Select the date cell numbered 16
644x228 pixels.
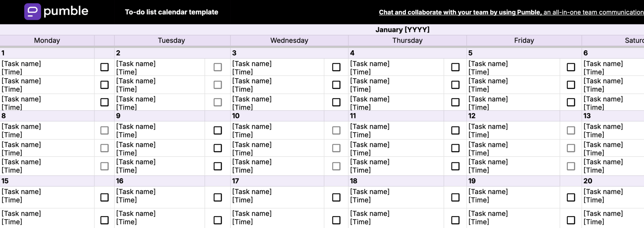(159, 181)
